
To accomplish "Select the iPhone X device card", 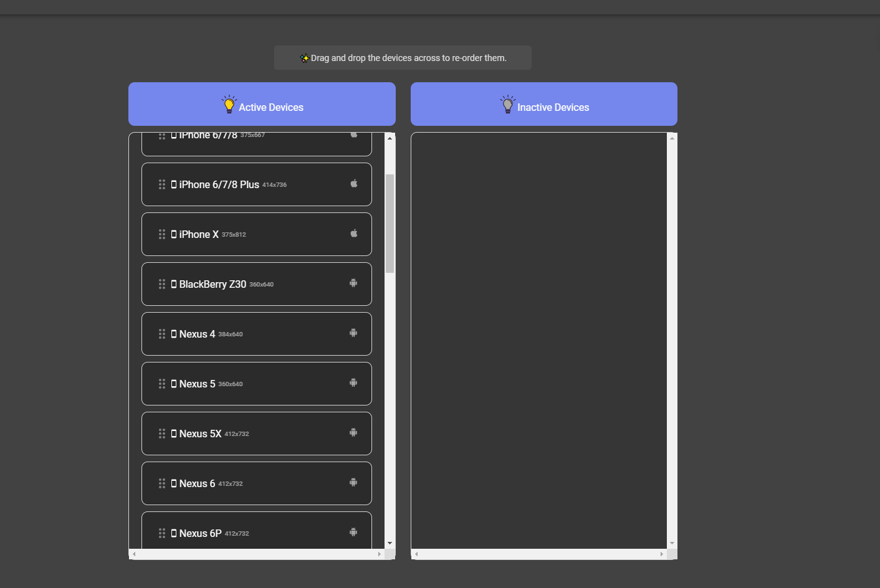I will tap(257, 234).
